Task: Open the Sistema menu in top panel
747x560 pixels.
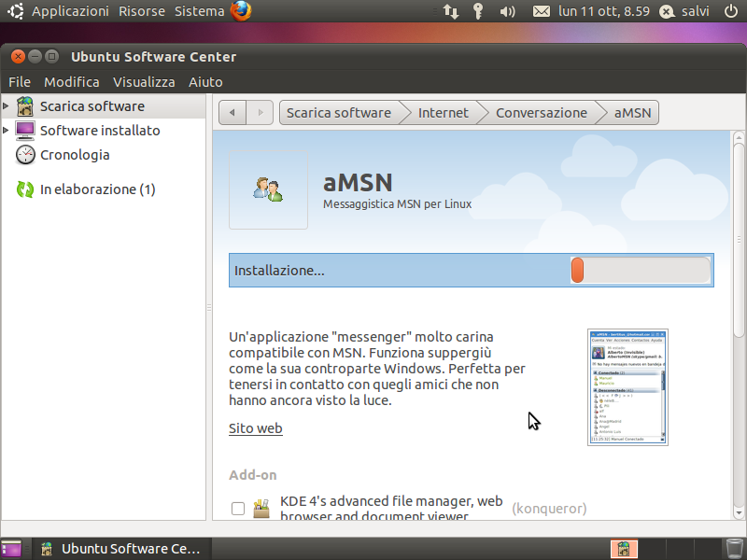Action: pyautogui.click(x=199, y=11)
